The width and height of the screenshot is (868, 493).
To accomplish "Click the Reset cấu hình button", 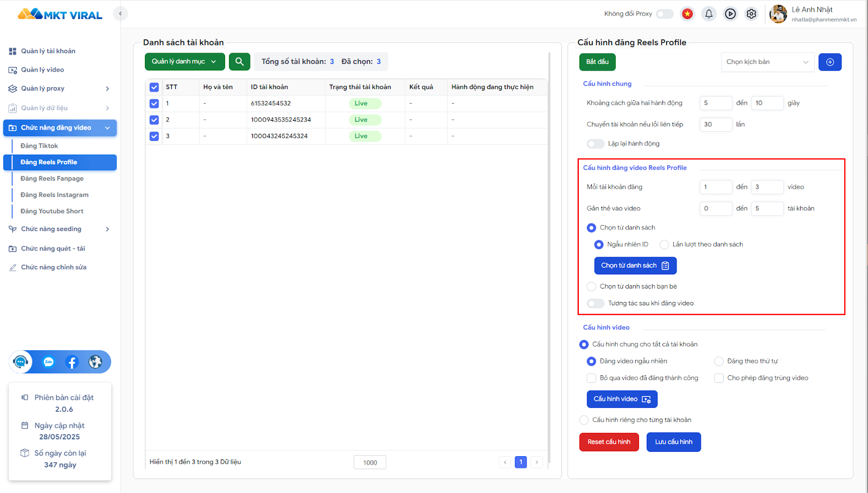I will (609, 442).
